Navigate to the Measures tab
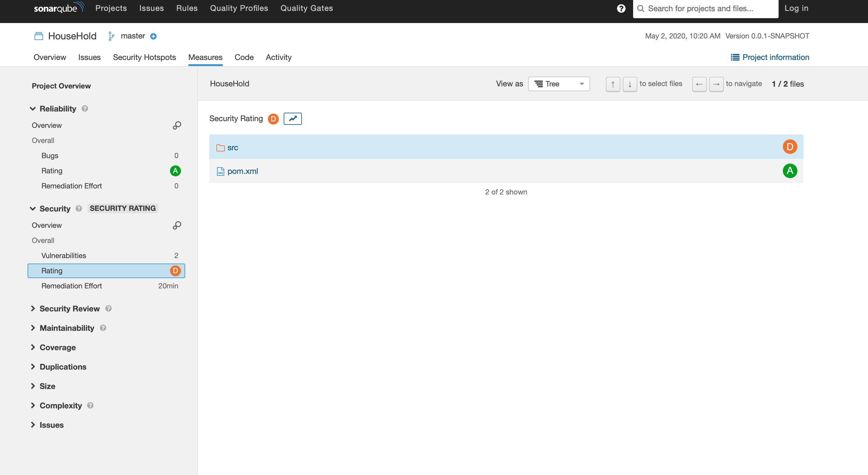 (x=205, y=57)
